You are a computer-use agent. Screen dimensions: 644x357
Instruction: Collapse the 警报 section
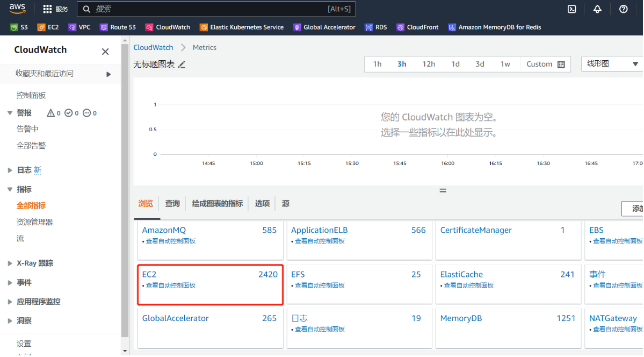pos(10,113)
